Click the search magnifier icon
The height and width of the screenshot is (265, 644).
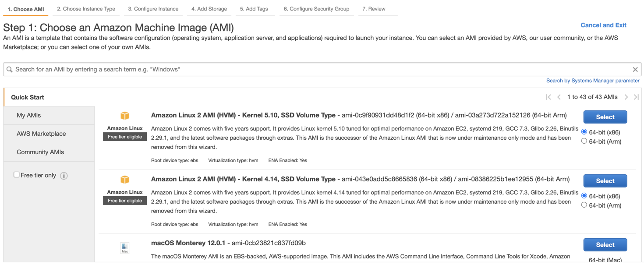pos(10,70)
